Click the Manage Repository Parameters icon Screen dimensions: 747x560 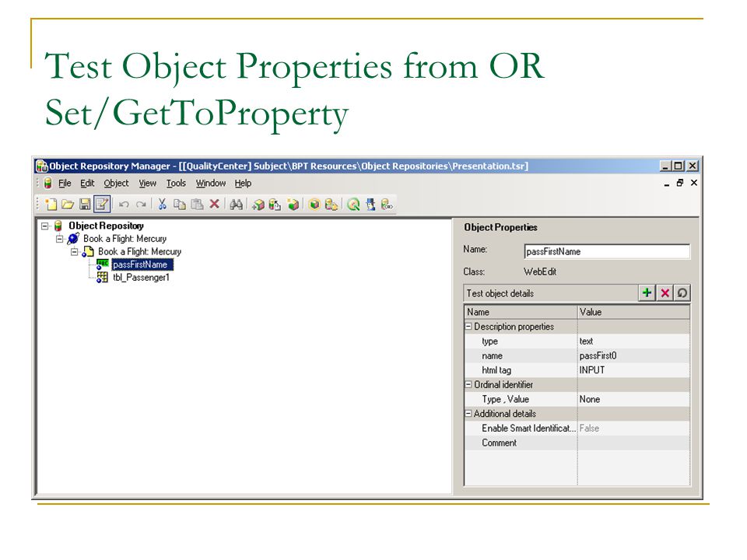click(387, 205)
